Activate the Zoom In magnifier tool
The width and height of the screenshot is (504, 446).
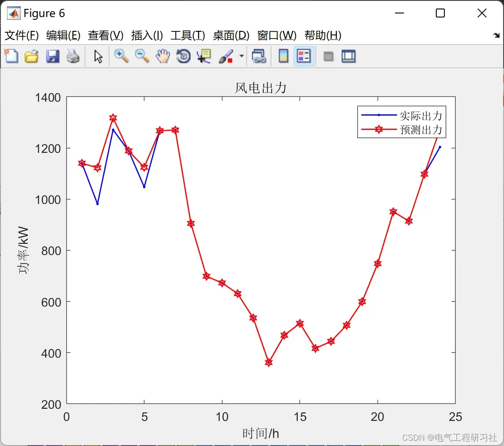tap(121, 56)
